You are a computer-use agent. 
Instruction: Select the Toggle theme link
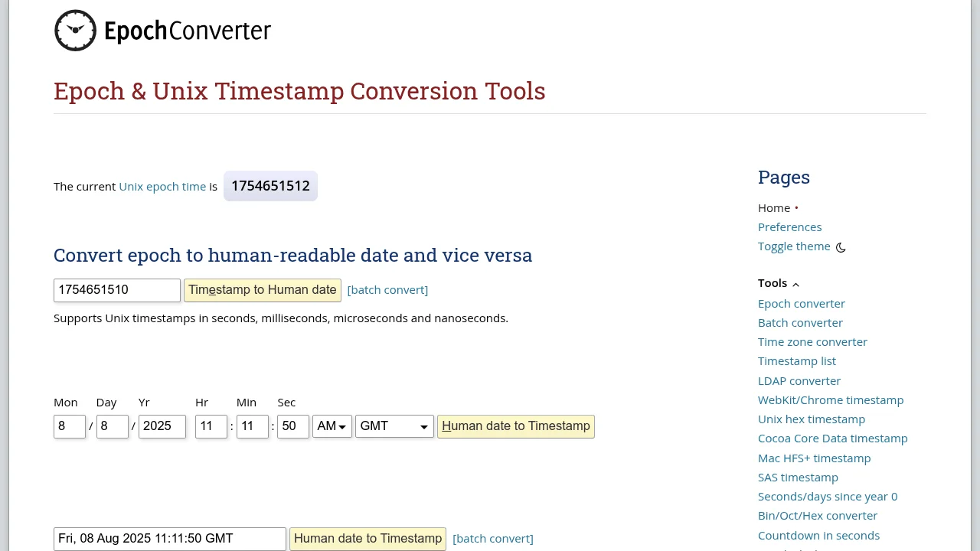(x=794, y=246)
